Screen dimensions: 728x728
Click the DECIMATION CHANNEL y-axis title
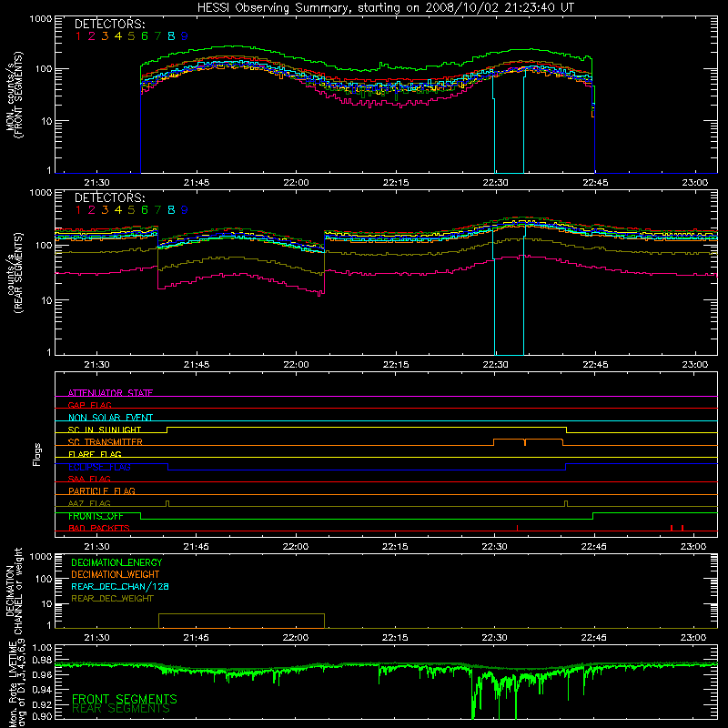point(14,591)
